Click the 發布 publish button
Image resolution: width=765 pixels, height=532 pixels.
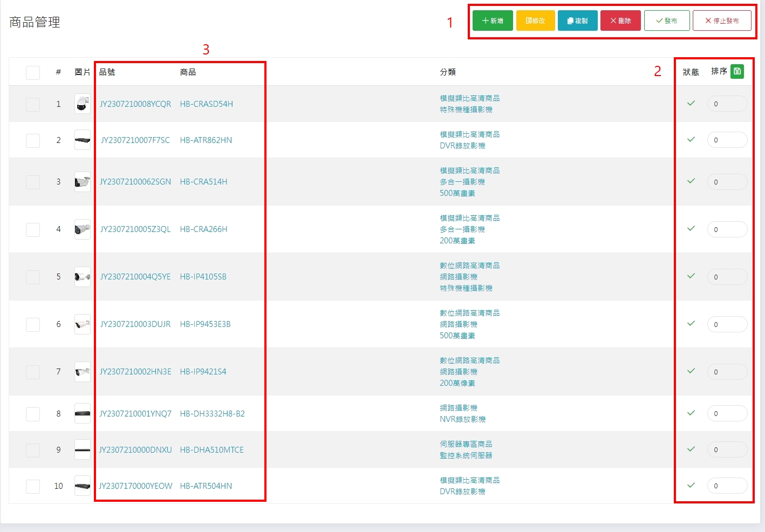pos(667,21)
